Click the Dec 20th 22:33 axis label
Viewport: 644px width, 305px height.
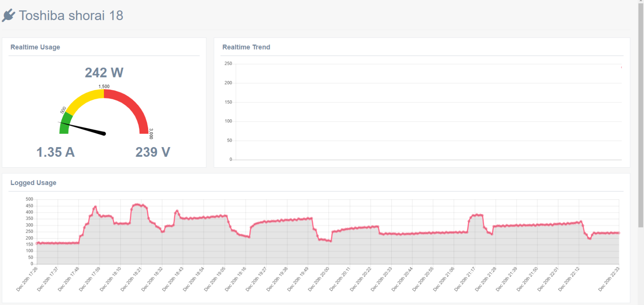click(x=609, y=279)
